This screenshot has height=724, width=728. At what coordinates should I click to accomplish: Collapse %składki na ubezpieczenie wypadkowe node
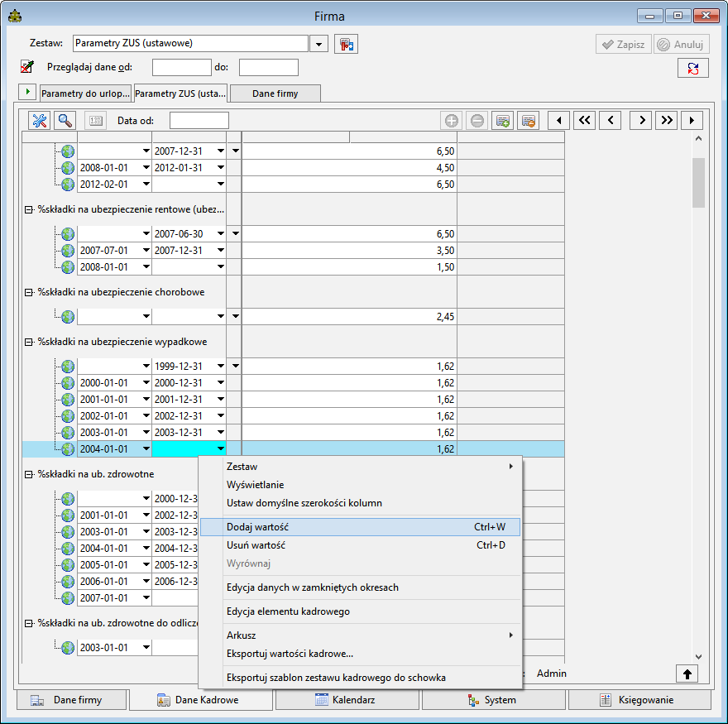[x=29, y=342]
